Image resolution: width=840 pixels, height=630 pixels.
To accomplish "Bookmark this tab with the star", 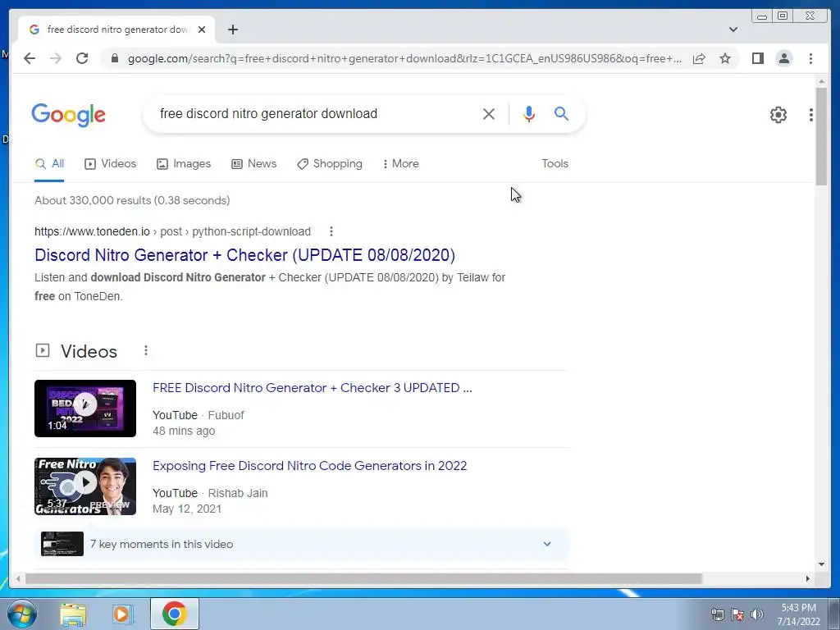I will pyautogui.click(x=725, y=58).
